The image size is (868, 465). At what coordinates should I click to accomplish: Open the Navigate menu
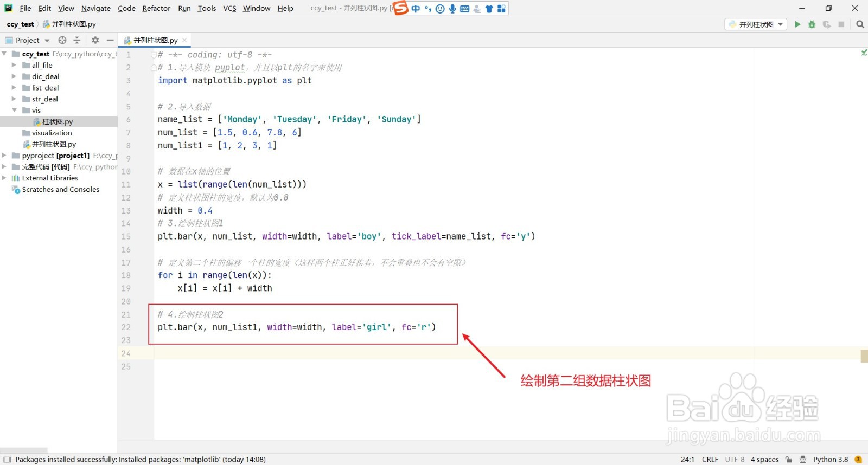click(x=96, y=8)
